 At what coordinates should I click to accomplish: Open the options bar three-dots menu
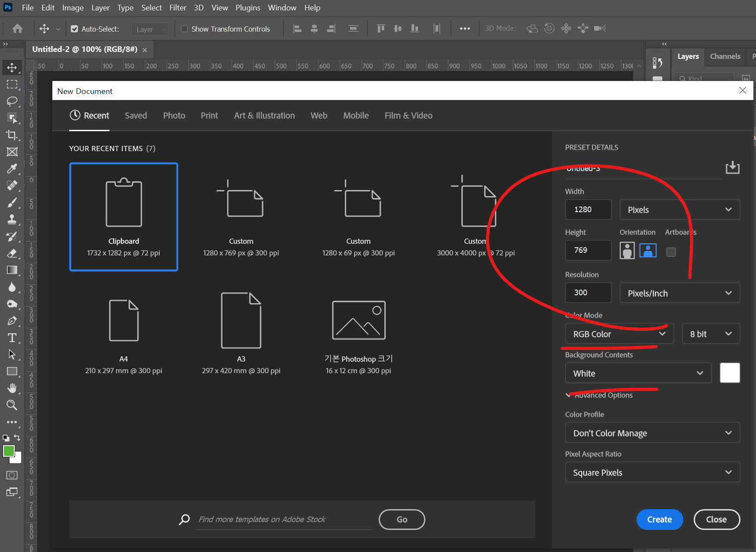[465, 29]
